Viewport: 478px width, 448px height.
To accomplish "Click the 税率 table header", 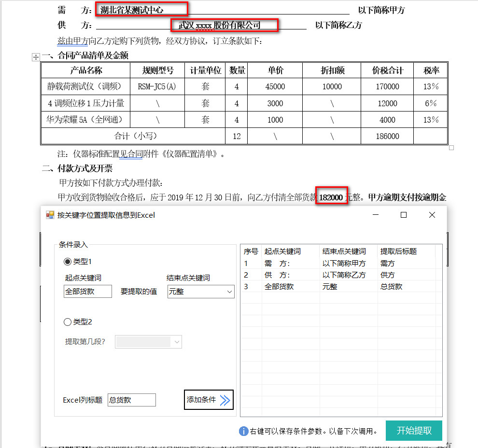I will 431,70.
